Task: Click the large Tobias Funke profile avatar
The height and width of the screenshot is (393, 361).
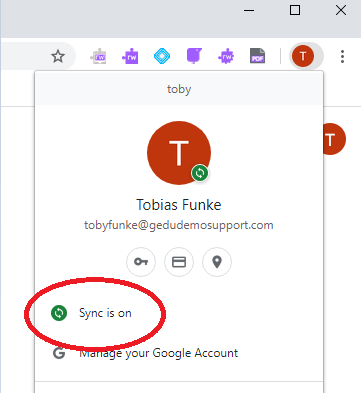Action: pyautogui.click(x=179, y=153)
